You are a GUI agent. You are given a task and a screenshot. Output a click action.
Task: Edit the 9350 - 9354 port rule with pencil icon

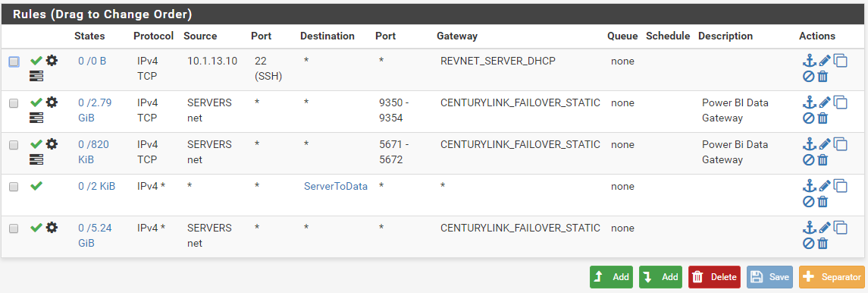tap(825, 102)
